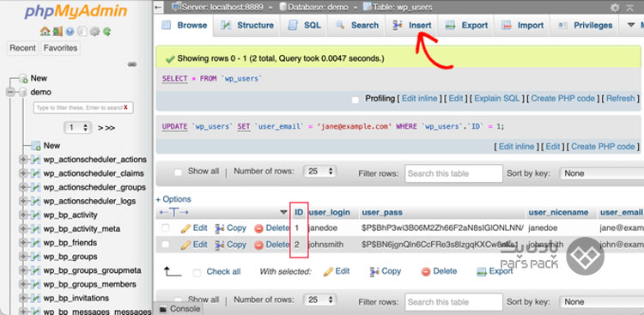
Task: Click the demo database icon
Action: coord(24,92)
